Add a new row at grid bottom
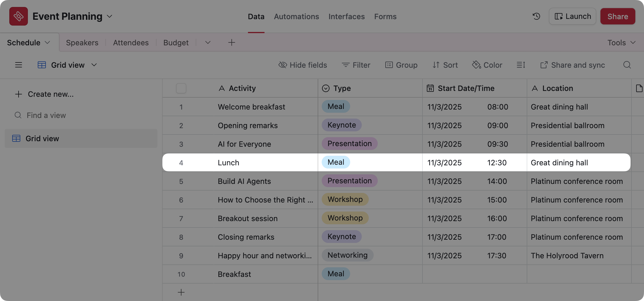This screenshot has height=301, width=644. (181, 292)
